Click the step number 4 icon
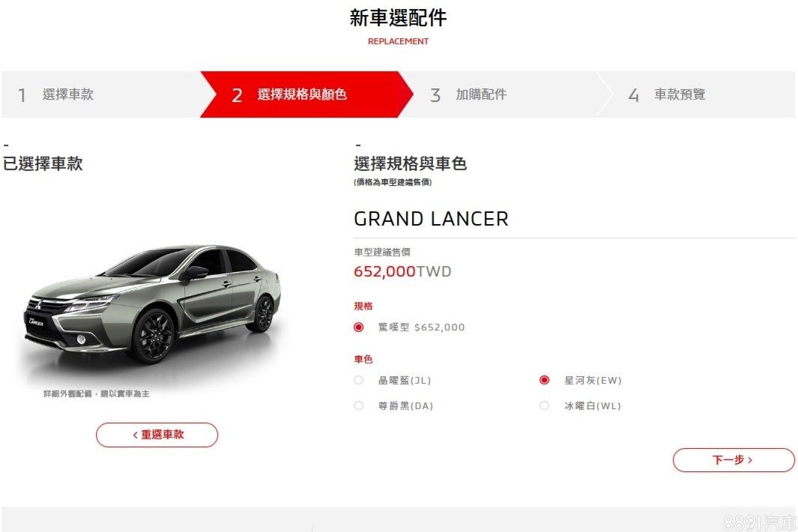Image resolution: width=798 pixels, height=532 pixels. tap(634, 95)
